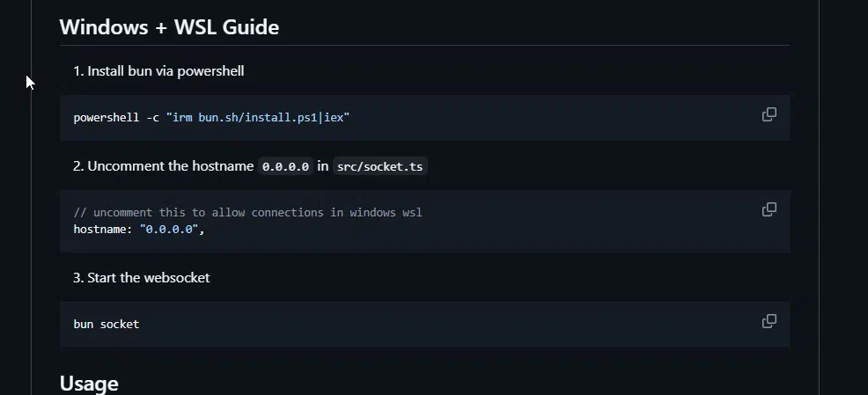Click the bun socket command text
Image resolution: width=868 pixels, height=395 pixels.
pyautogui.click(x=107, y=325)
